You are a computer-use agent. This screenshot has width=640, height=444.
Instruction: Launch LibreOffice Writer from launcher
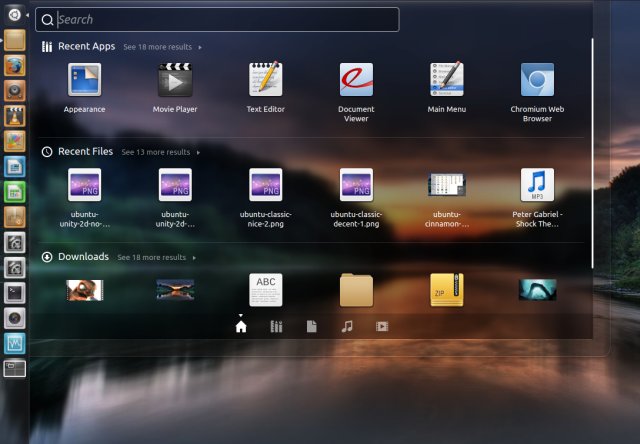[15, 167]
